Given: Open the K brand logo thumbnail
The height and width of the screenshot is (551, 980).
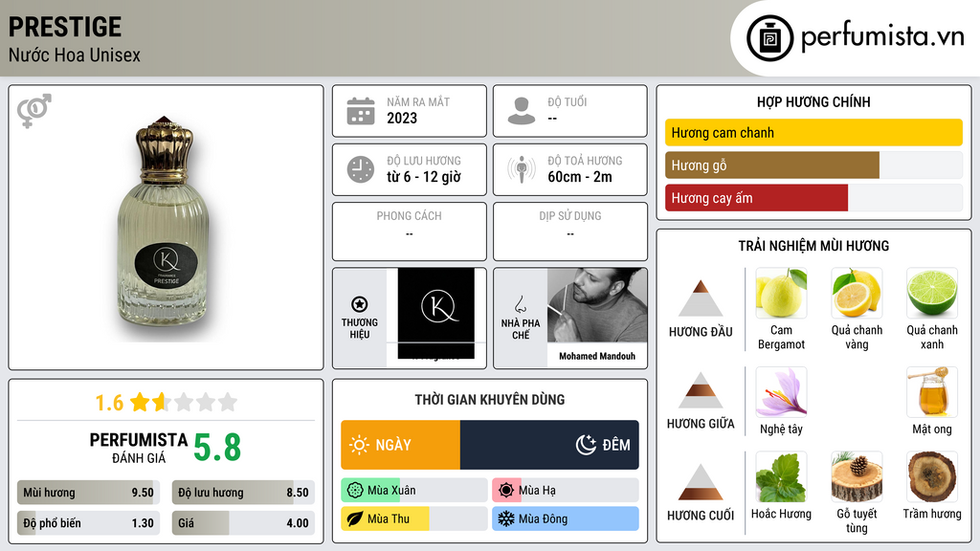Looking at the screenshot, I should pos(436,314).
